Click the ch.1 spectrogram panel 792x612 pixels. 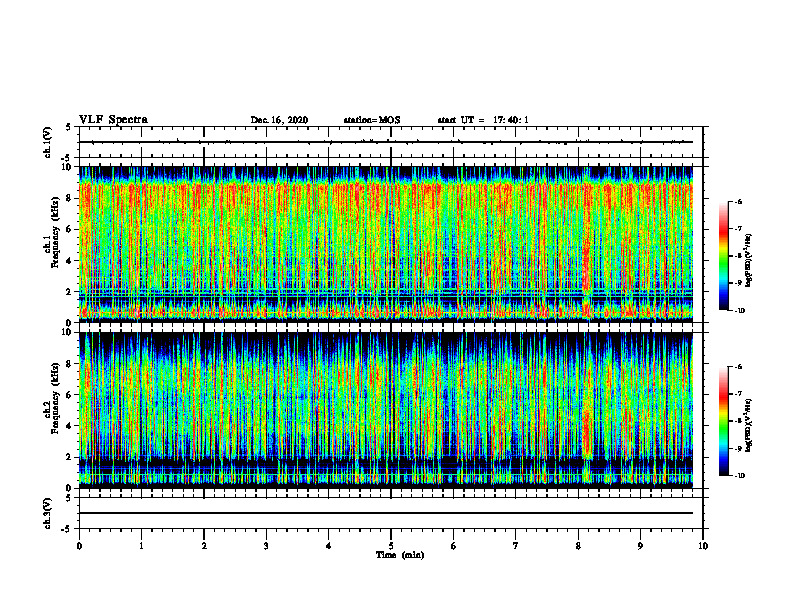point(386,244)
